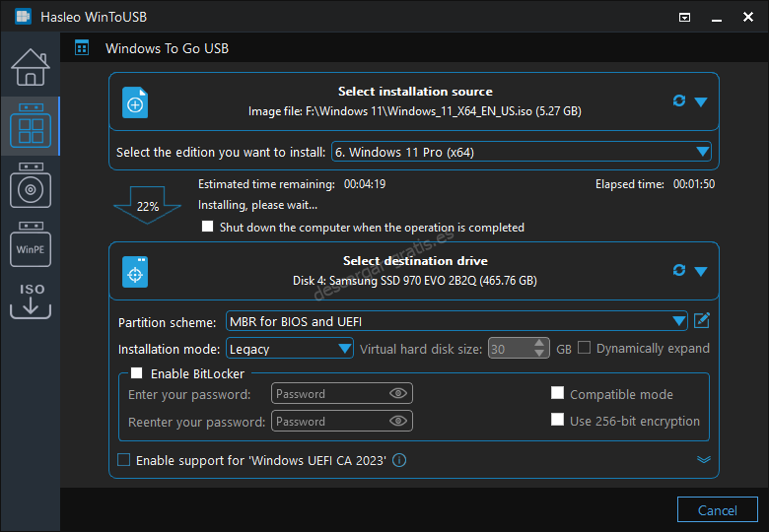Click the installation source image file icon
Screen dimensions: 769x532
click(x=135, y=102)
